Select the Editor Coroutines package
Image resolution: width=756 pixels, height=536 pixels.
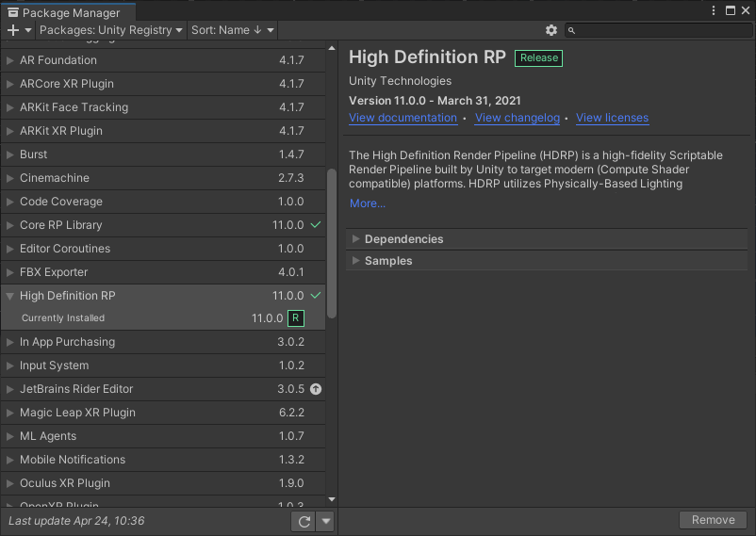pyautogui.click(x=163, y=249)
